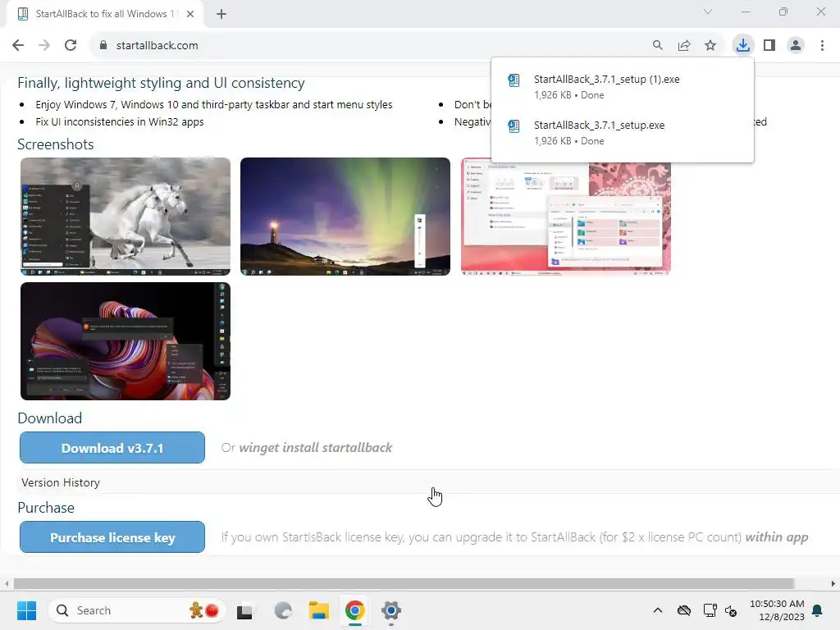The height and width of the screenshot is (630, 840).
Task: Click the muted volume tray icon
Action: pos(731,610)
